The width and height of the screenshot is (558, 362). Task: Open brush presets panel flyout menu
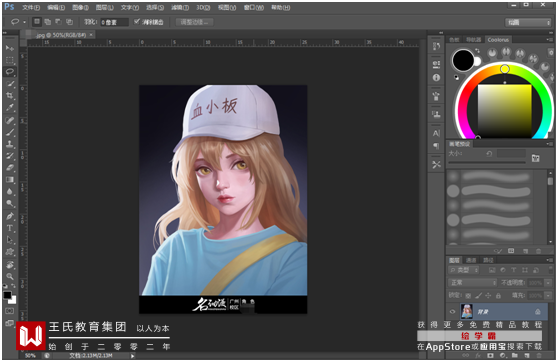point(549,144)
